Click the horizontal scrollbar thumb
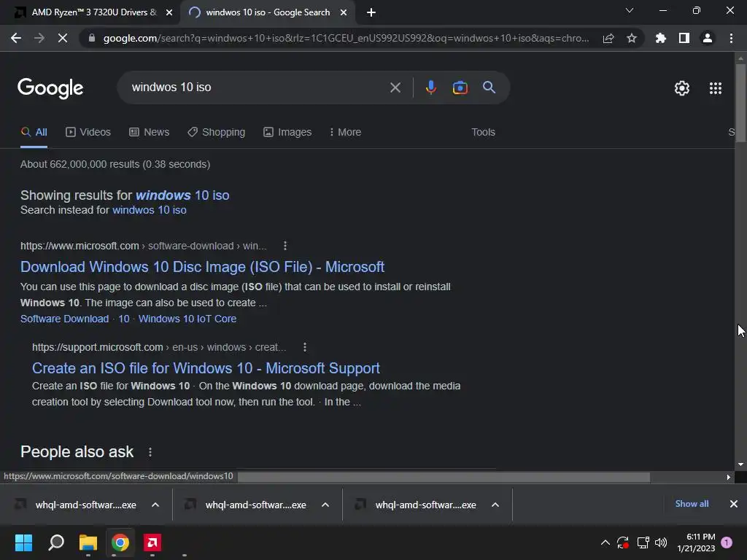747x560 pixels. pyautogui.click(x=444, y=477)
